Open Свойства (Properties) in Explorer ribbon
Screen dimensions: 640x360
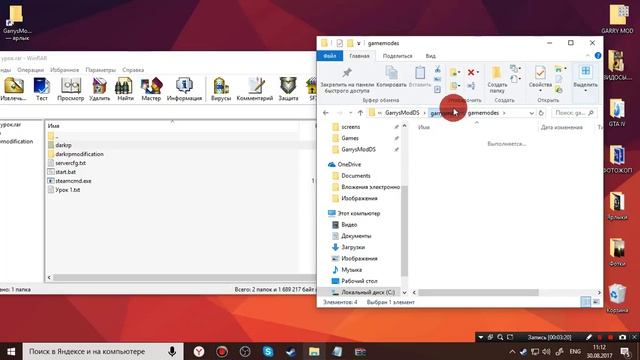pos(540,78)
